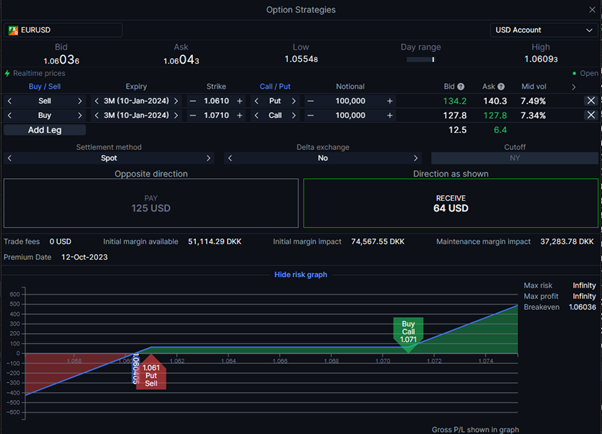This screenshot has height=434, width=602.
Task: Advance Sell leg expiry to next date
Action: pos(180,101)
